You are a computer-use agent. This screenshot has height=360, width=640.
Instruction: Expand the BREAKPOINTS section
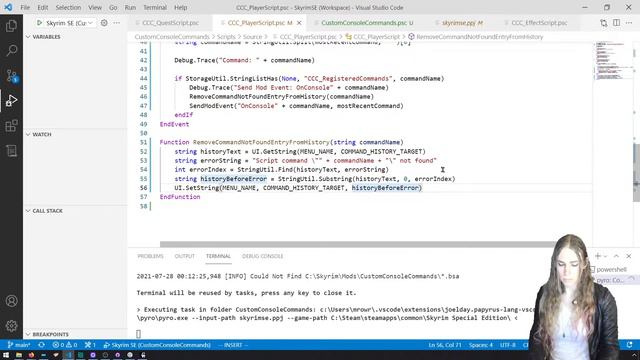point(51,334)
